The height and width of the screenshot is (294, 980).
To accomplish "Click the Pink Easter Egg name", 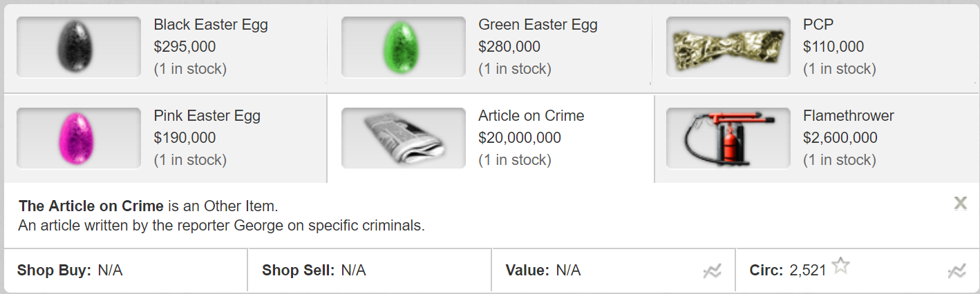I will [x=207, y=116].
